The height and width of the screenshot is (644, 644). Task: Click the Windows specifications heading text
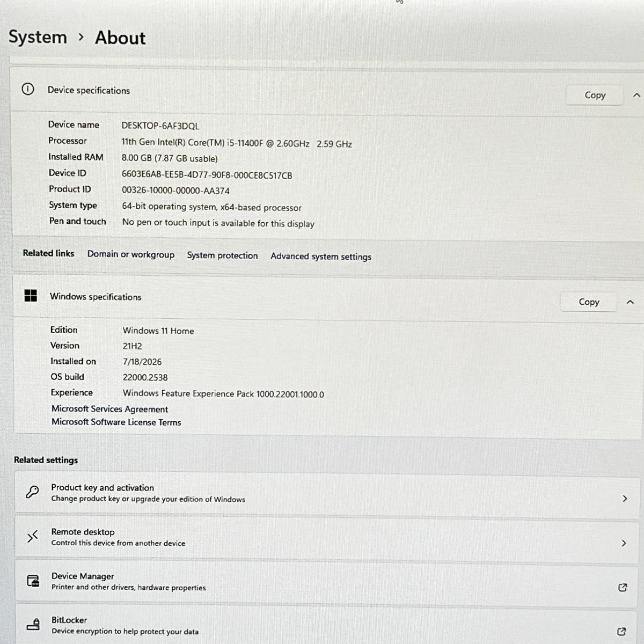(96, 297)
